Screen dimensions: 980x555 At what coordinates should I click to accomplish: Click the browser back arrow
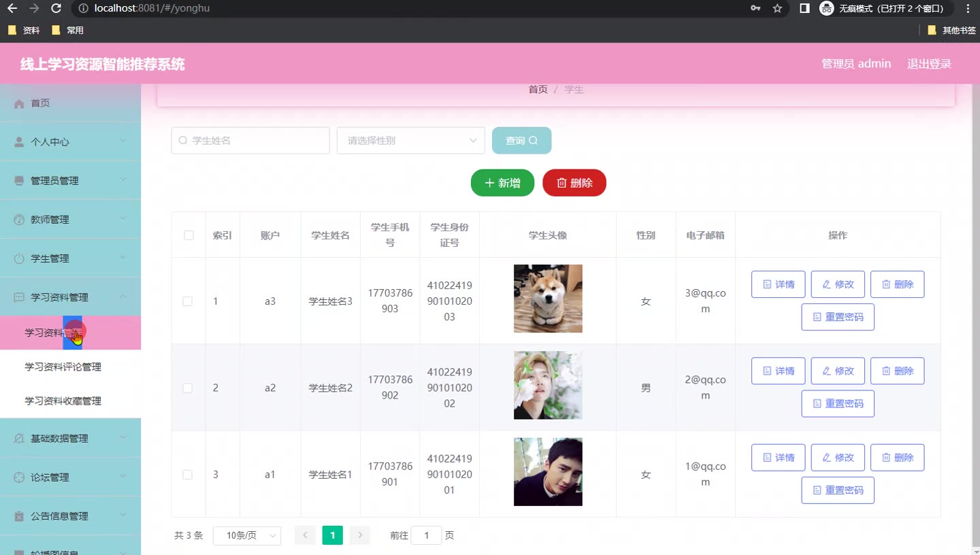[x=12, y=8]
